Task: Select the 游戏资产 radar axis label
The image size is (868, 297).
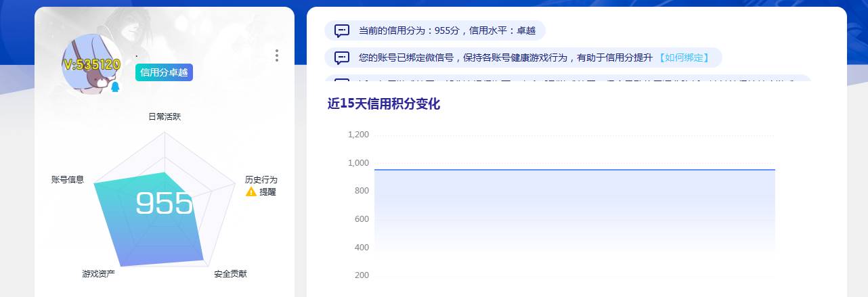Action: (x=98, y=274)
